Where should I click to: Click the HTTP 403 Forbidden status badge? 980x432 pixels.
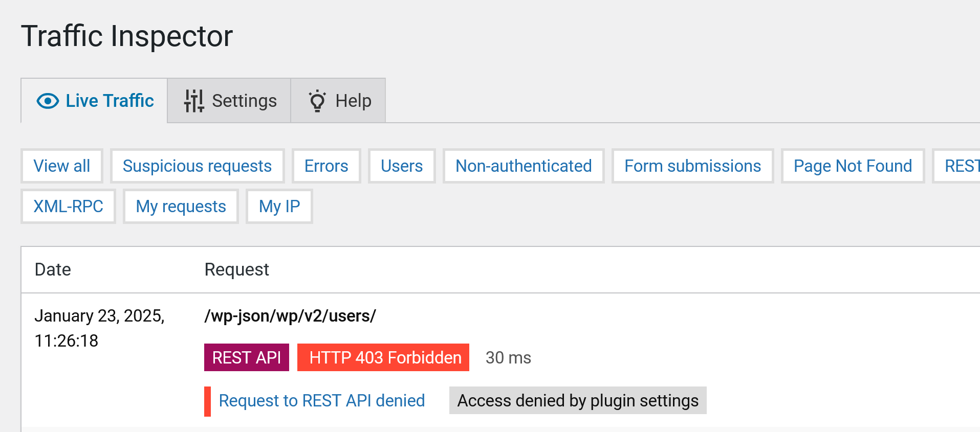point(385,357)
